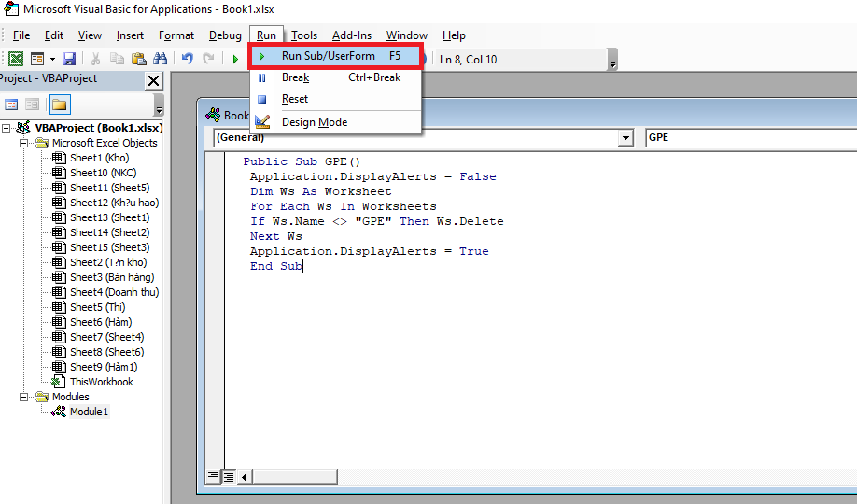Undo the last edit with blue arrow
The image size is (857, 504).
[187, 59]
